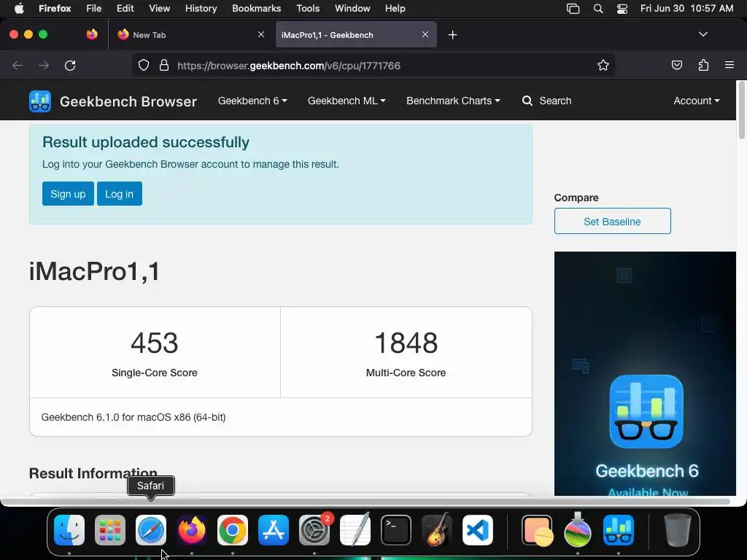Open the tracking protection shield
Screen dimensions: 747x560
144,65
